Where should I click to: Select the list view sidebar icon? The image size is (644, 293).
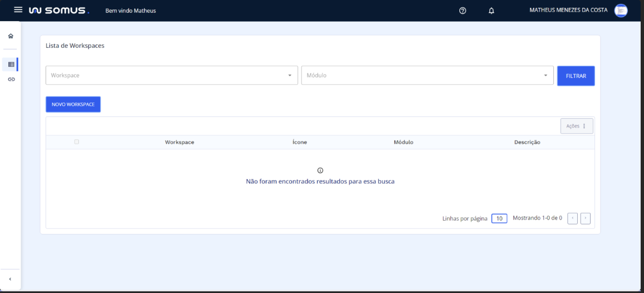[x=11, y=64]
